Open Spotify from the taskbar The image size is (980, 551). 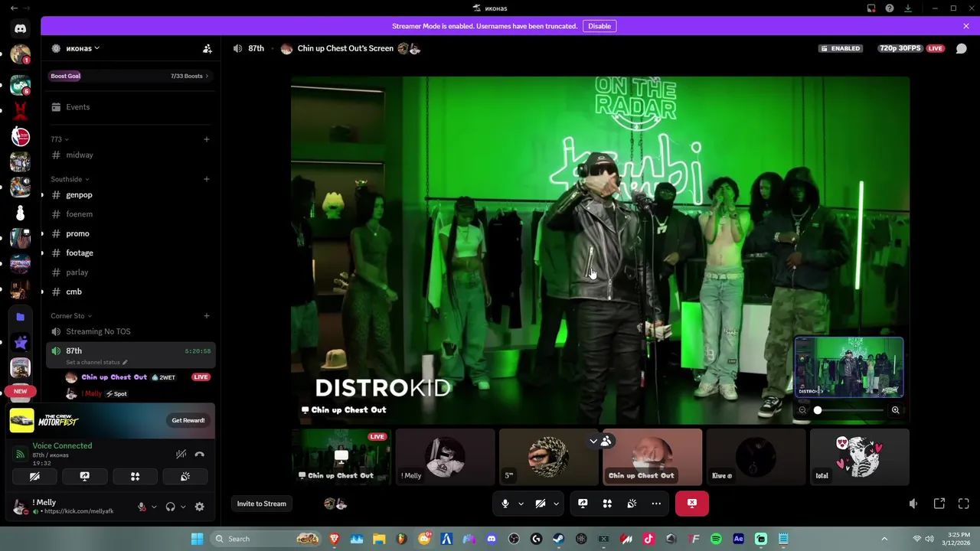(716, 539)
